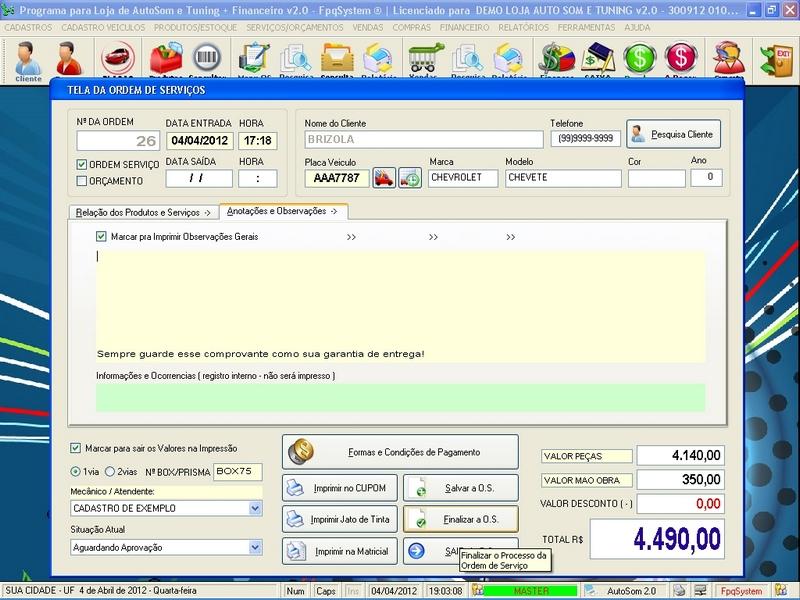Click the green dollar sign toolbar icon
The width and height of the screenshot is (800, 600).
coord(640,59)
